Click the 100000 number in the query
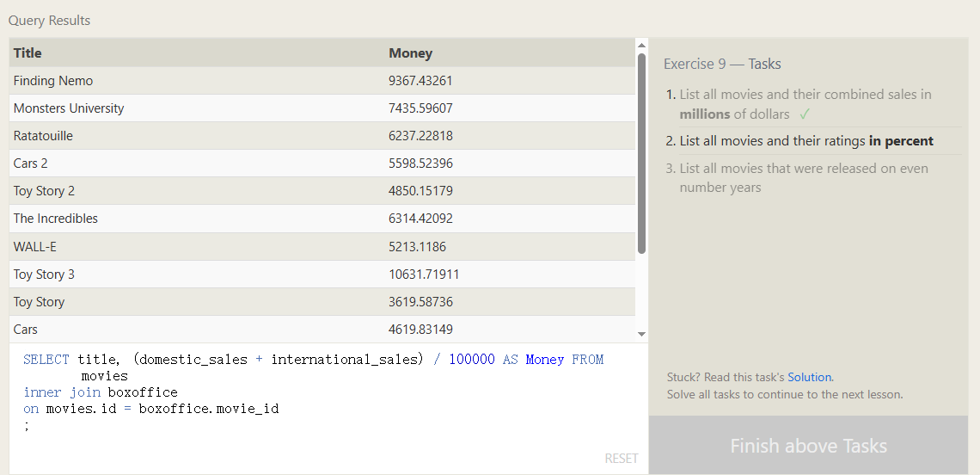 472,359
